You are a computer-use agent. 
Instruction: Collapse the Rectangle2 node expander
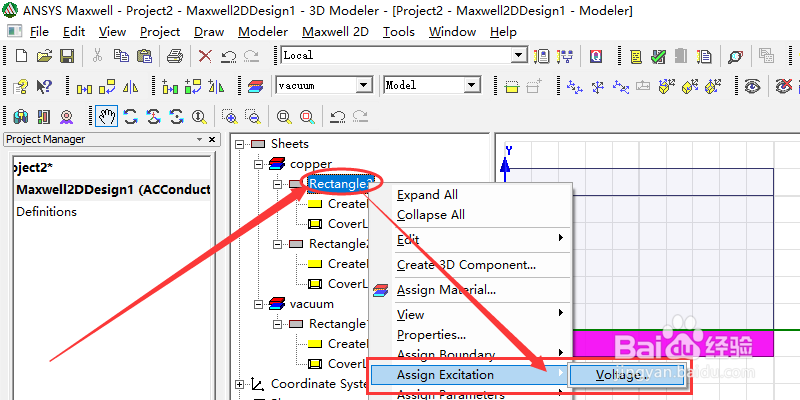pos(278,244)
